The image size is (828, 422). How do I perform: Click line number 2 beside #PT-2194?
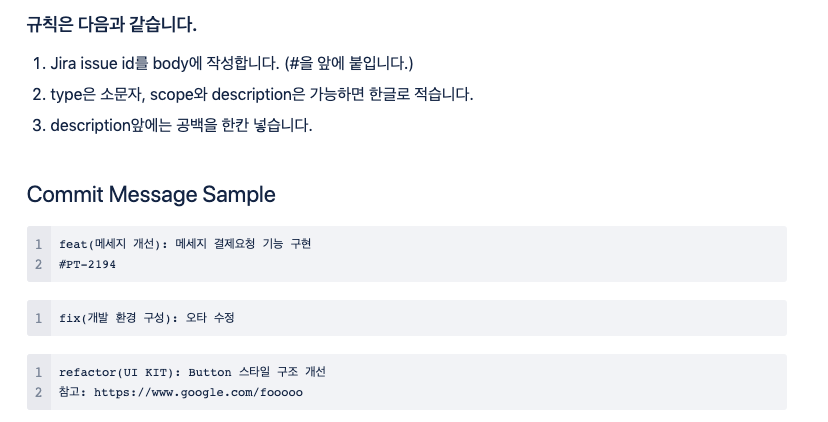tap(38, 264)
